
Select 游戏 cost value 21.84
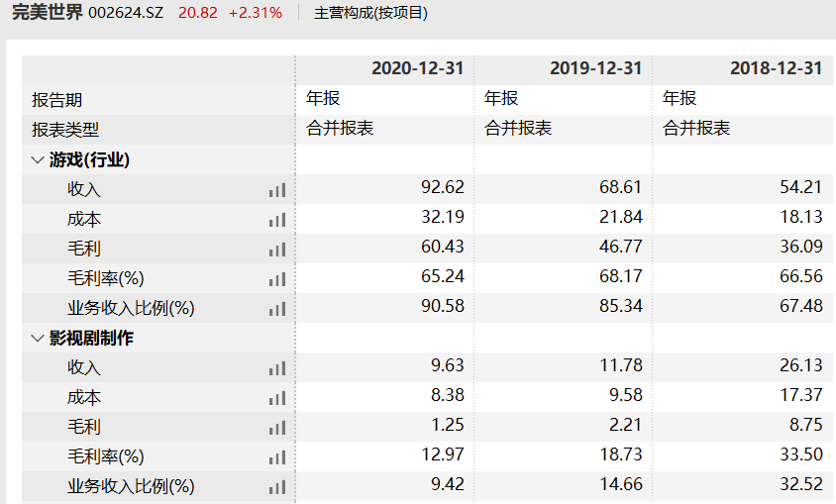click(x=621, y=218)
